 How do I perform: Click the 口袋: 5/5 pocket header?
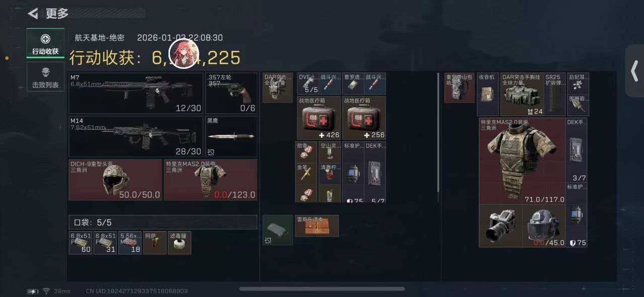[x=163, y=222]
